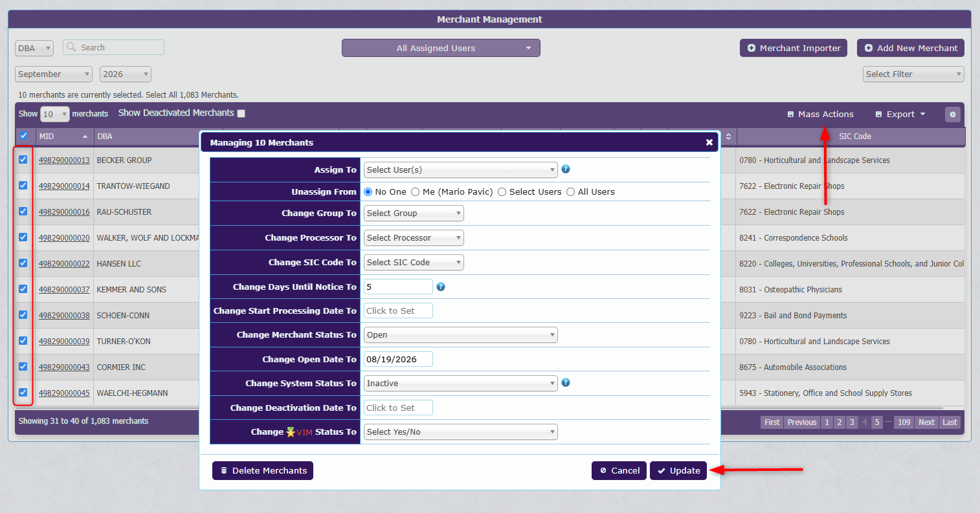The image size is (980, 513).
Task: Click the Cancel button
Action: tap(619, 471)
